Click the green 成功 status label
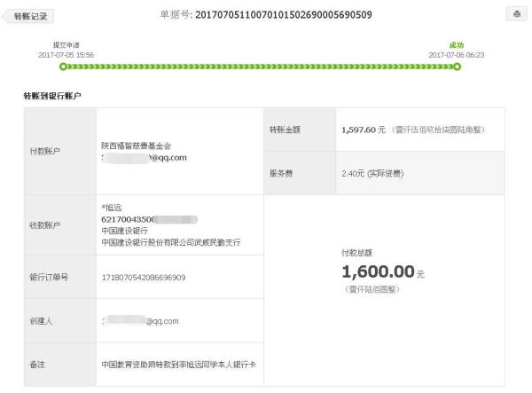The image size is (532, 393). click(456, 44)
